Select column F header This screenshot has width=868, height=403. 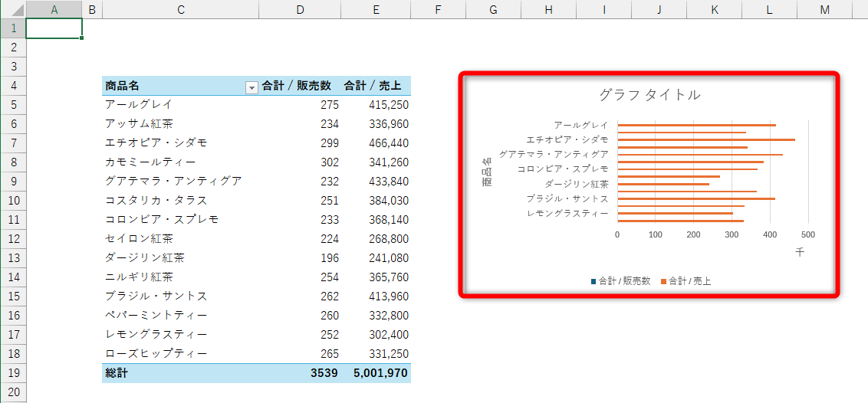click(x=439, y=9)
